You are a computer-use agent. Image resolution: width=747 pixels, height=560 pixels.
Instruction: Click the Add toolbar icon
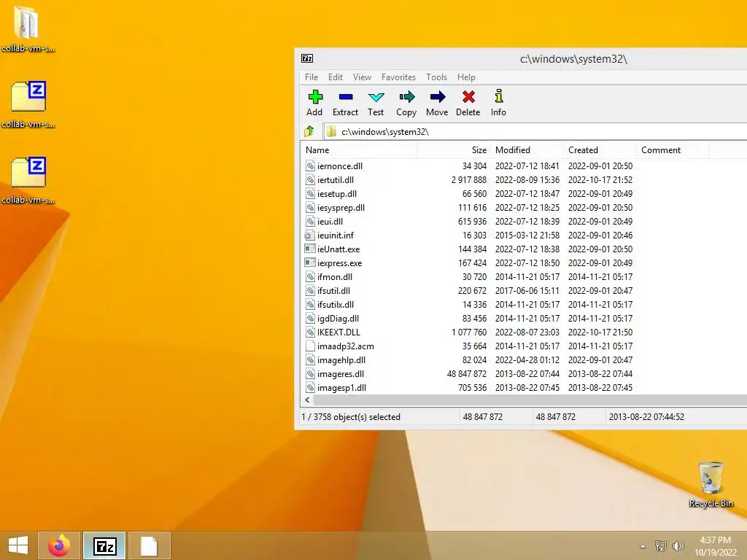coord(315,97)
